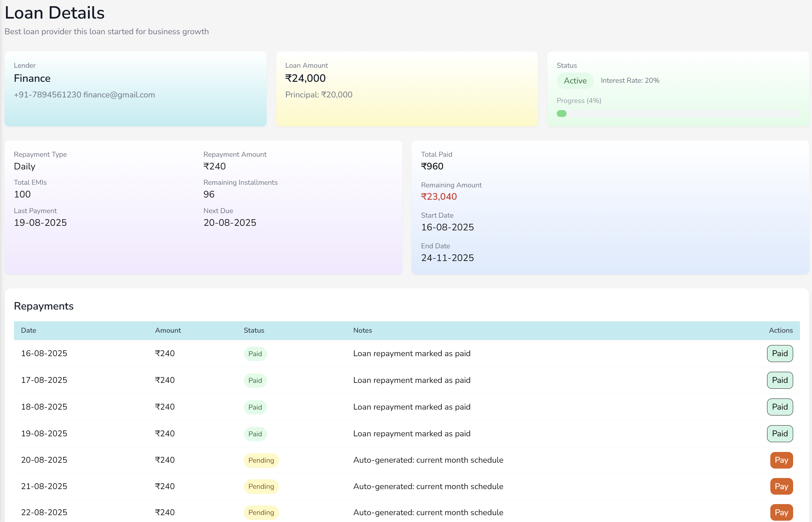Click the Pending status badge for 20-08-2025
Viewport: 812px width, 522px height.
click(x=261, y=460)
